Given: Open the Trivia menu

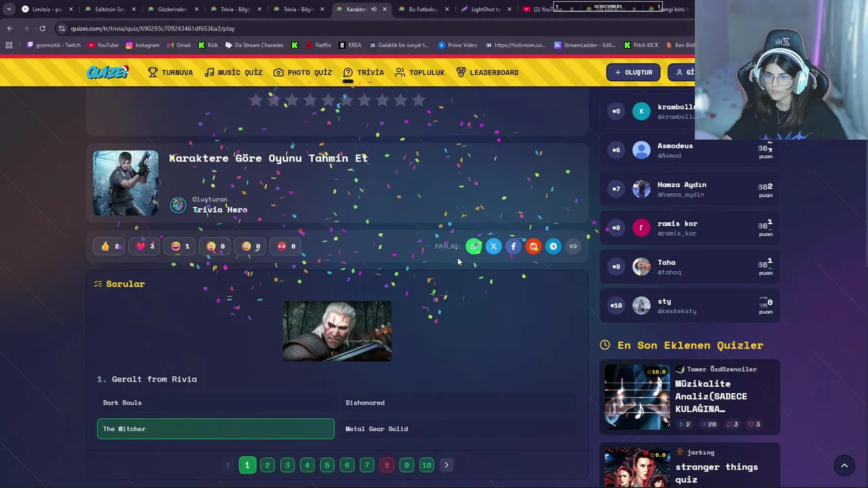Looking at the screenshot, I should click(363, 73).
